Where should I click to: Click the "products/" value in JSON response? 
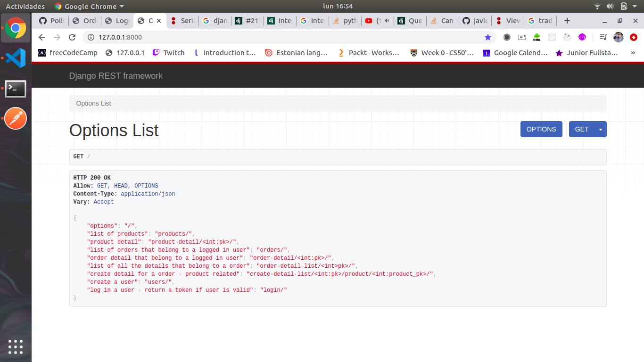tap(173, 234)
